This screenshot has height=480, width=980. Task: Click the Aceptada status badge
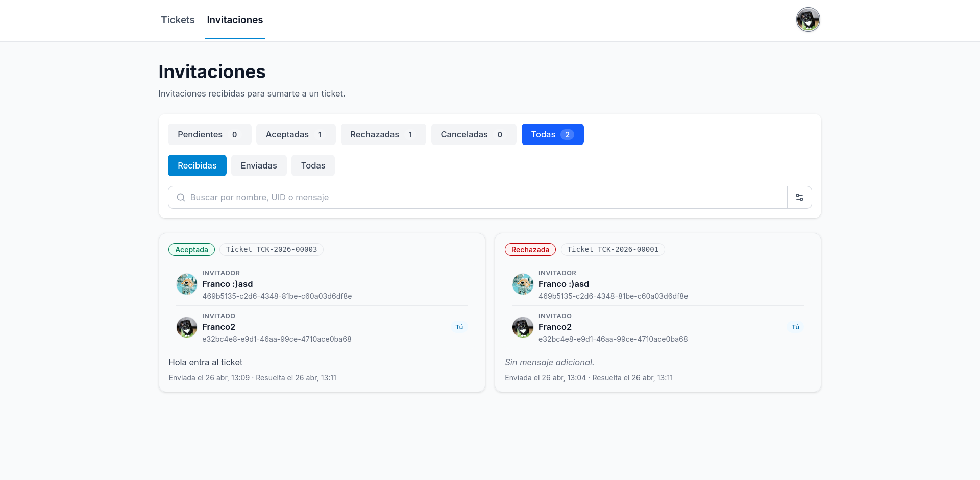191,249
